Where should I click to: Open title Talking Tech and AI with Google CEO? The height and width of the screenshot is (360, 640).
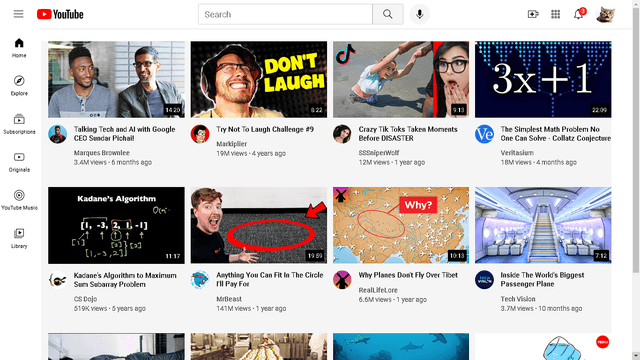[x=124, y=133]
